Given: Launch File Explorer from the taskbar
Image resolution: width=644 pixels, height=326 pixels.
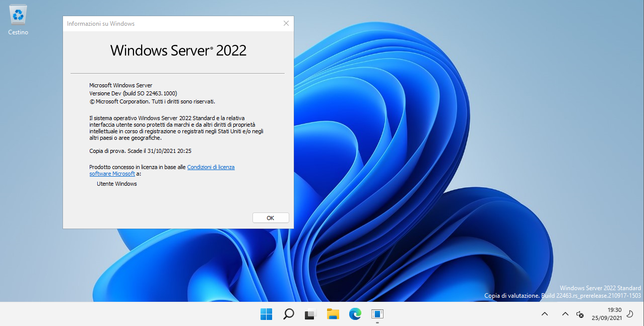Looking at the screenshot, I should 333,314.
